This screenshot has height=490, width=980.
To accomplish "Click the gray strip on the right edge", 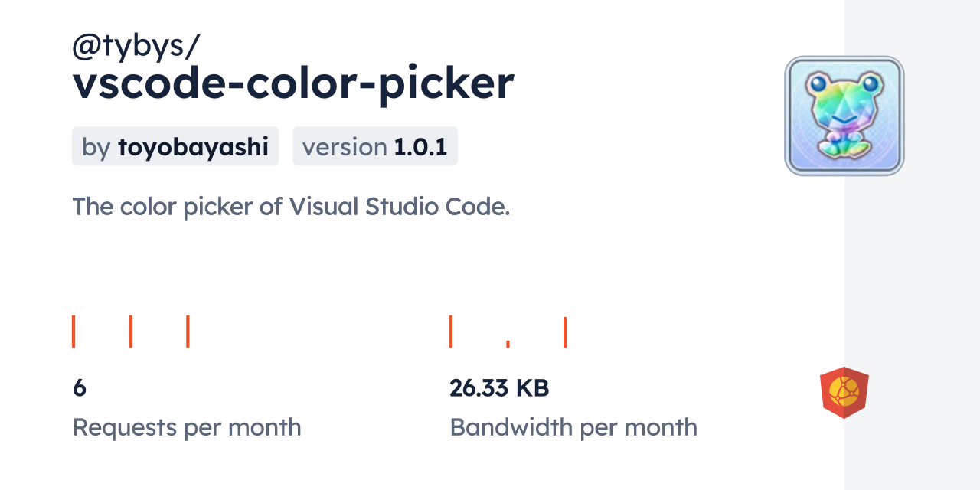I will [x=912, y=245].
